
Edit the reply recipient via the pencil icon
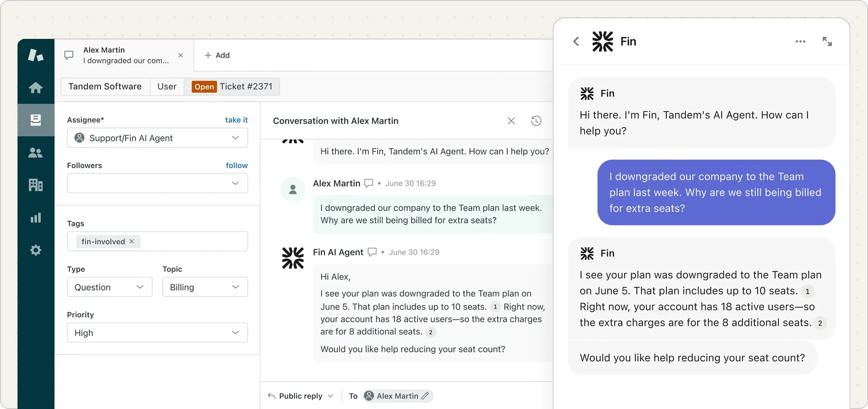(x=425, y=395)
